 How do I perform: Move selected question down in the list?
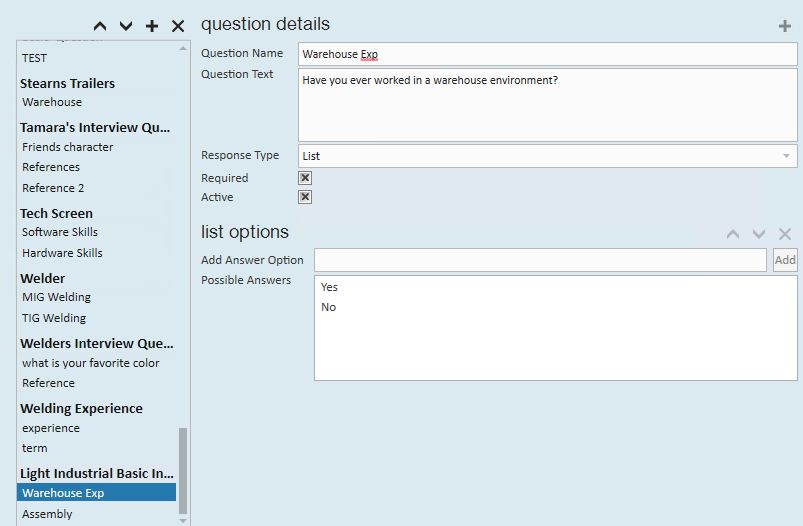coord(126,26)
